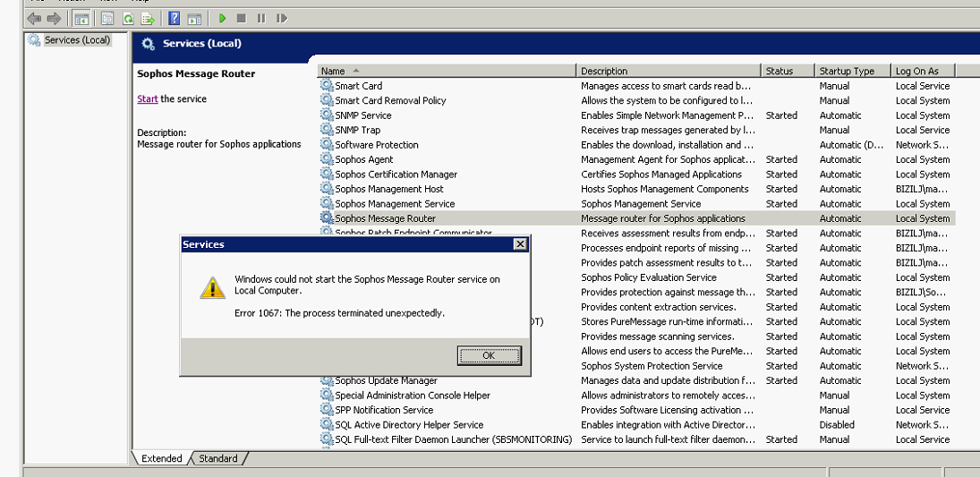Click the gear icon beside Sophos Message Router
The width and height of the screenshot is (980, 477).
tap(327, 218)
